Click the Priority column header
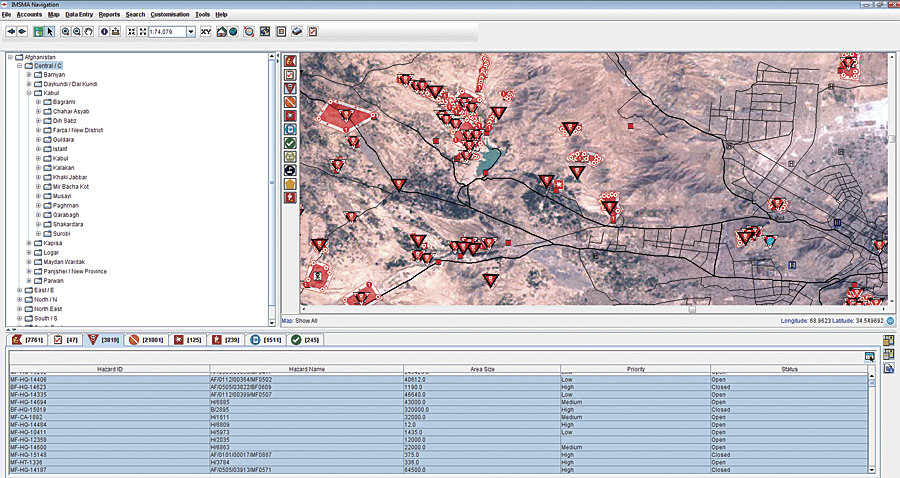 (634, 369)
